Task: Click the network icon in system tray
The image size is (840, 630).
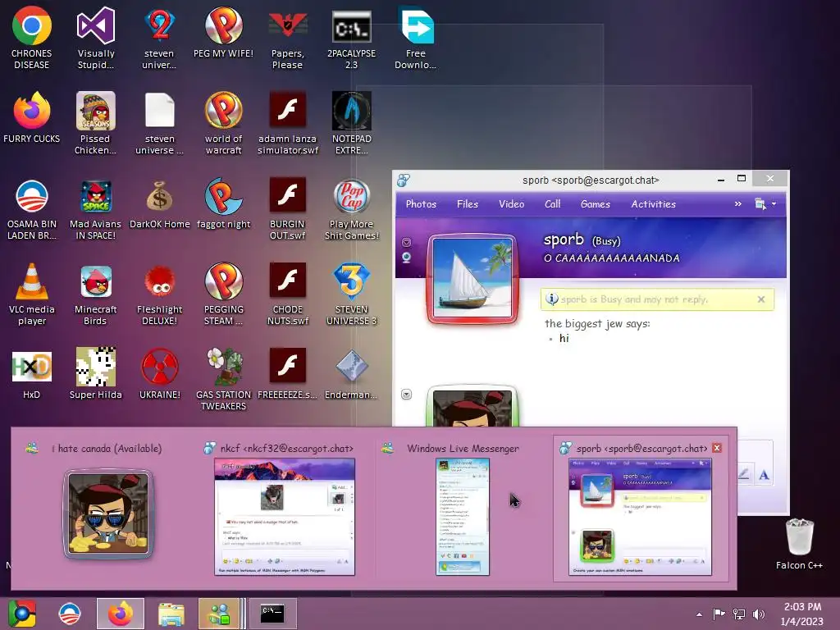Action: [x=739, y=614]
